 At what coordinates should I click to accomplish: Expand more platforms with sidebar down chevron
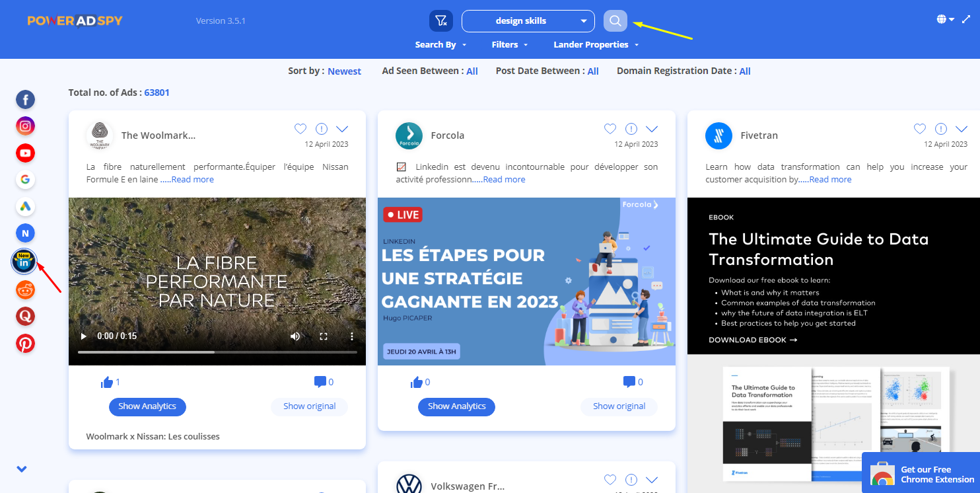click(x=22, y=469)
